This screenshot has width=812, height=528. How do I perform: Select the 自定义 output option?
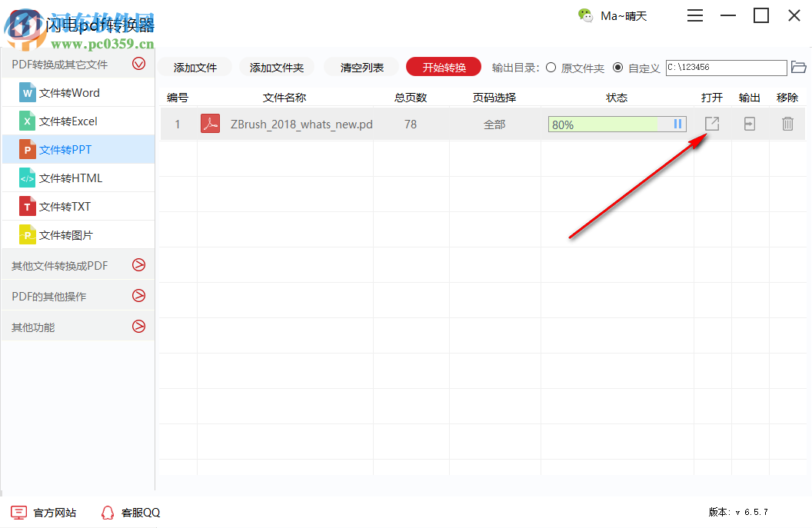(618, 68)
